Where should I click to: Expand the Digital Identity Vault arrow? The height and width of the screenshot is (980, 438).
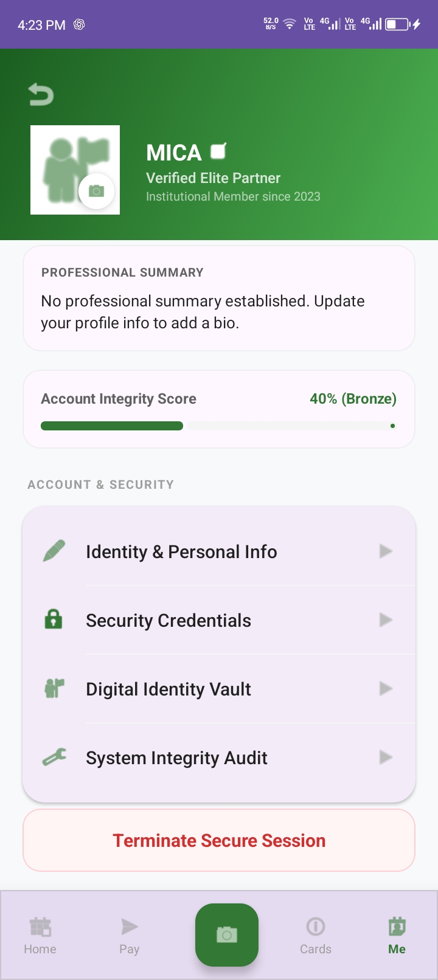coord(386,689)
